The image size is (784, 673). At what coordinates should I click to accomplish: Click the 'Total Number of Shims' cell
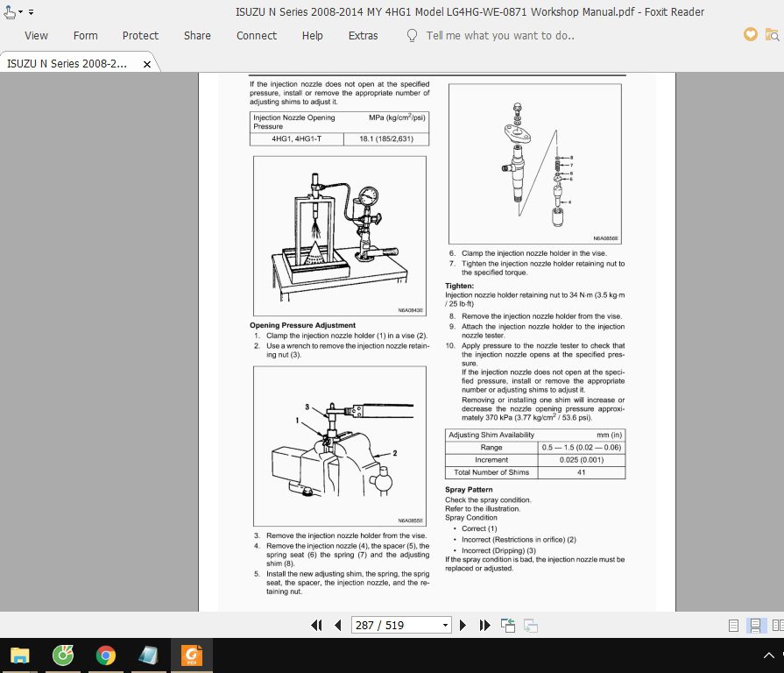click(491, 472)
